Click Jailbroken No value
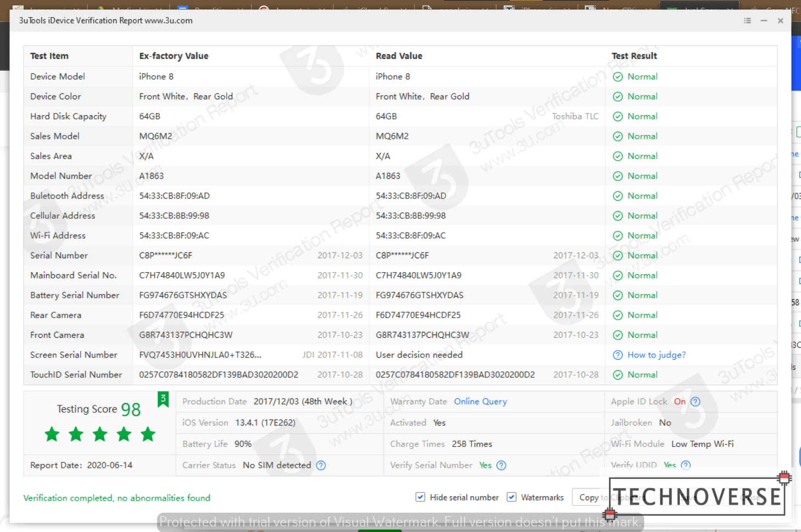 tap(665, 423)
